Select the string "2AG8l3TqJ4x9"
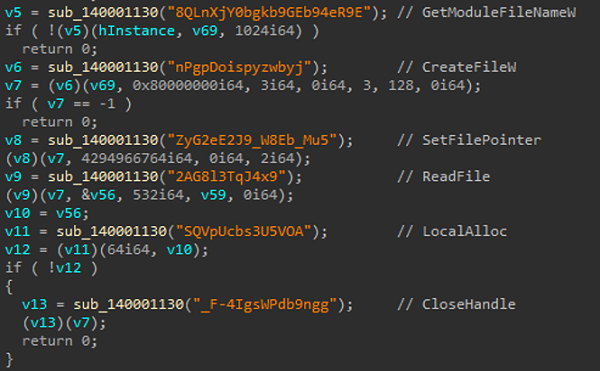The height and width of the screenshot is (371, 600). tap(227, 177)
